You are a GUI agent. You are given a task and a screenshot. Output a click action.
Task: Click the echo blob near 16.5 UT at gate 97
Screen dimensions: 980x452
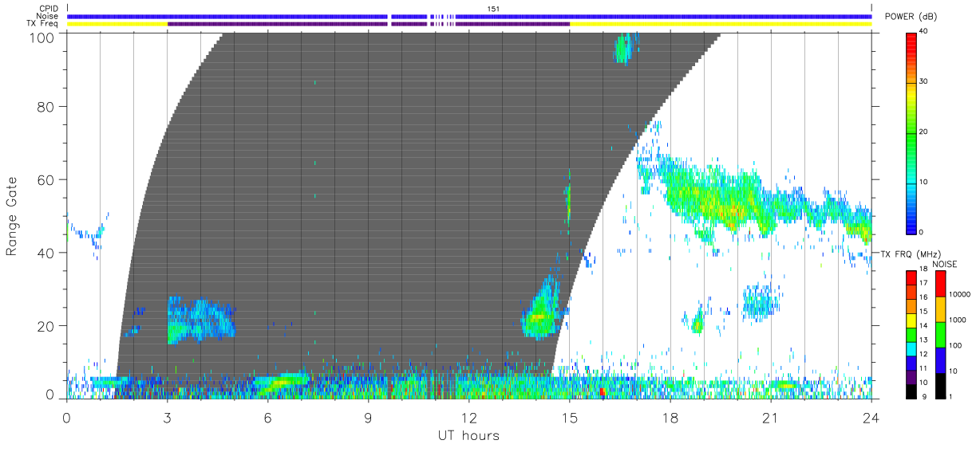(x=622, y=48)
